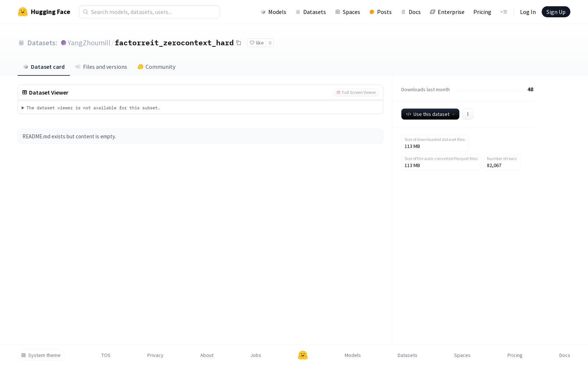Click the YangZhoumill avatar circle
The image size is (588, 368).
pyautogui.click(x=64, y=43)
